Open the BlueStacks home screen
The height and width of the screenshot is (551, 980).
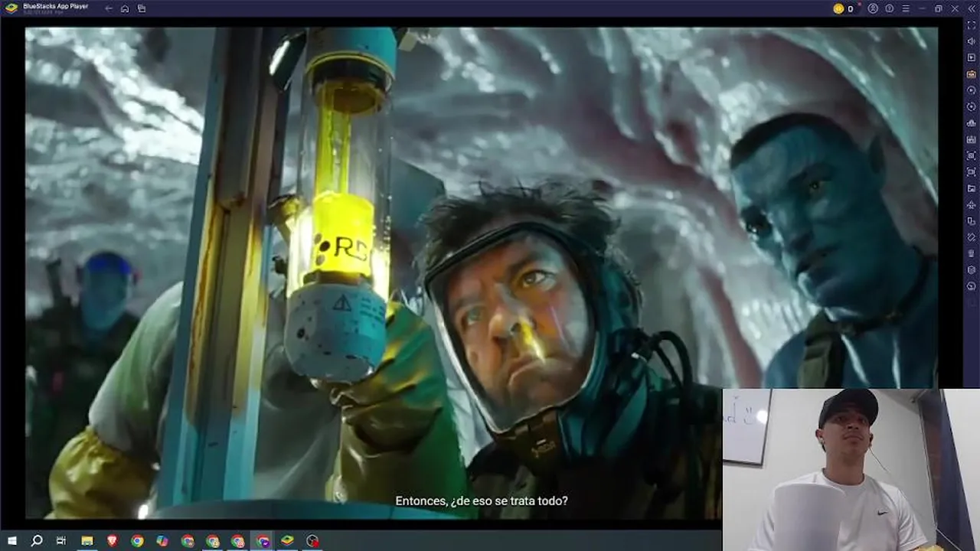[x=125, y=8]
